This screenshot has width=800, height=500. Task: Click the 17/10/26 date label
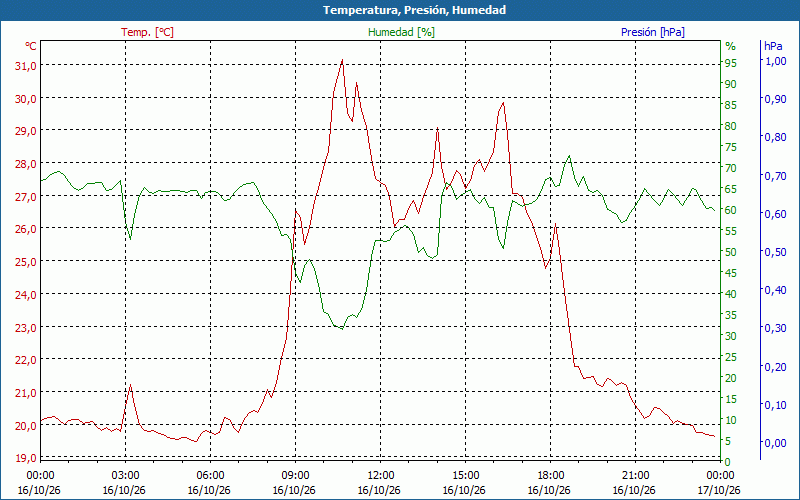(719, 490)
